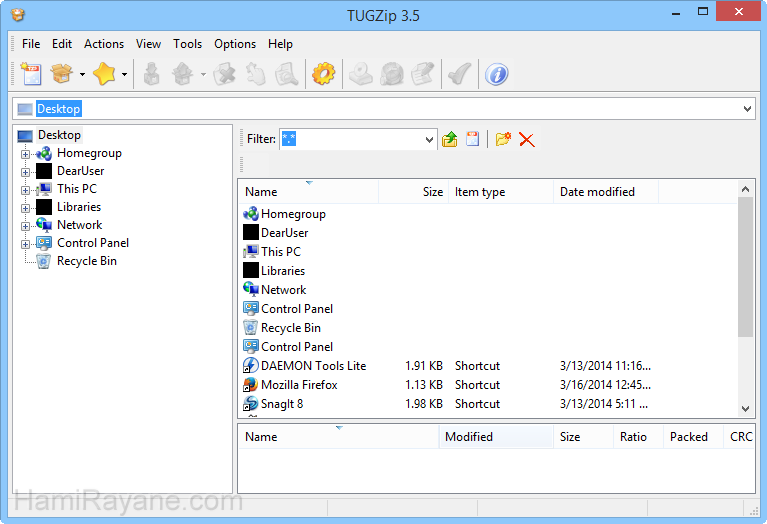Select This PC in the folder tree
Image resolution: width=767 pixels, height=524 pixels.
point(77,189)
